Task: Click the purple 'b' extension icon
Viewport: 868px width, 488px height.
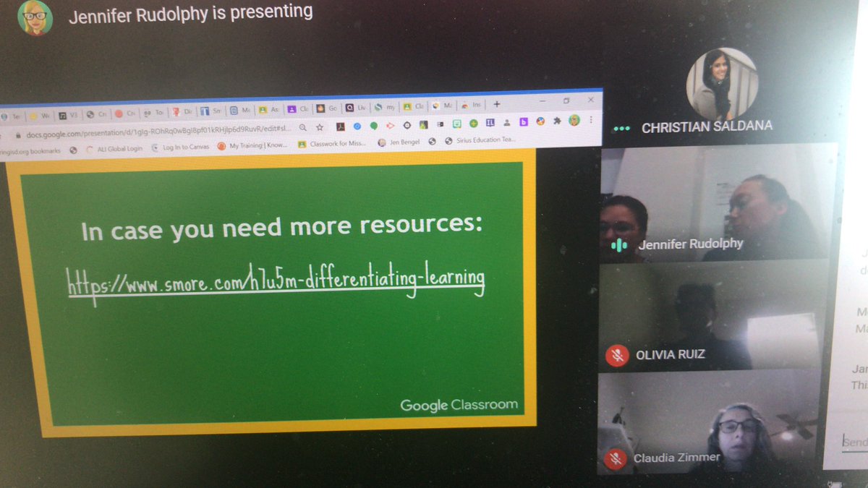Action: coord(524,121)
